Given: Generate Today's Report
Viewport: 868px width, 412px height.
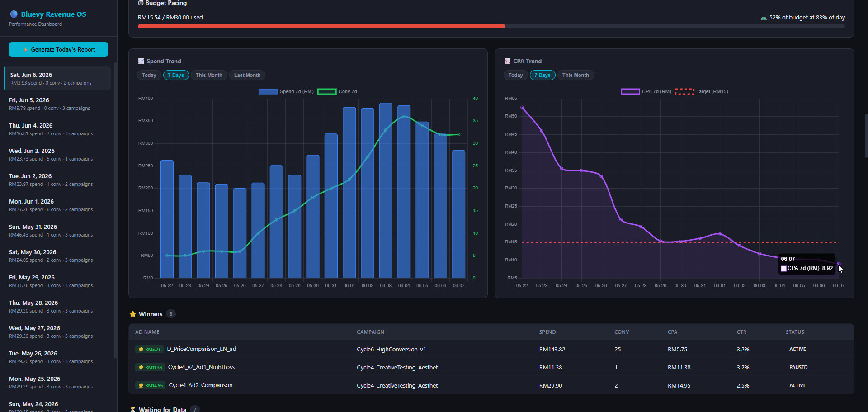Looking at the screenshot, I should point(58,49).
